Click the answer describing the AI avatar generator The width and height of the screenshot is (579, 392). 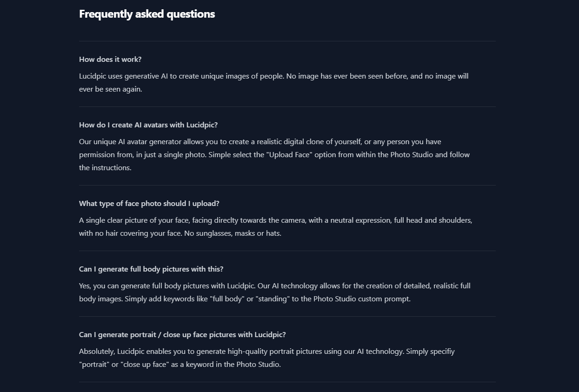click(274, 155)
